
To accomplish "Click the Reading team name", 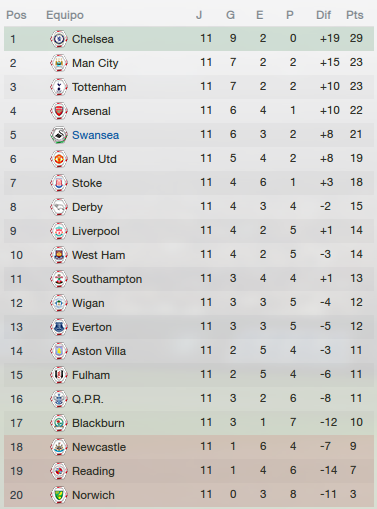I will point(93,471).
